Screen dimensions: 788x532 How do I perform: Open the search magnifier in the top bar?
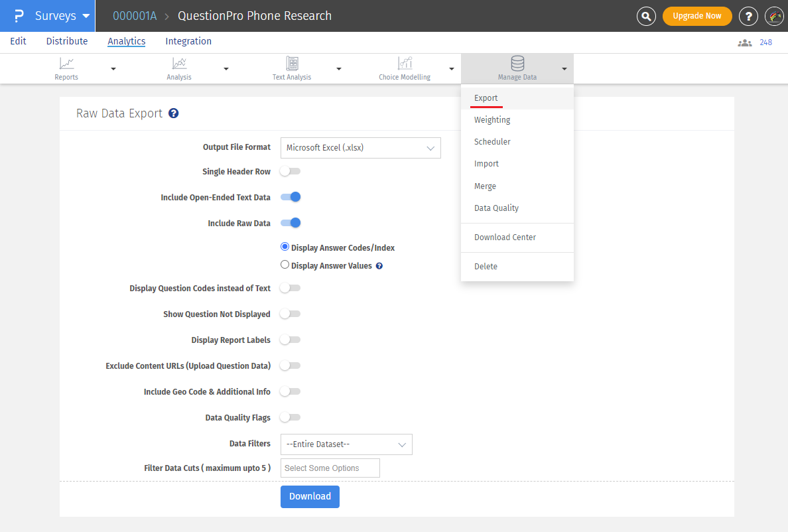[x=646, y=16]
